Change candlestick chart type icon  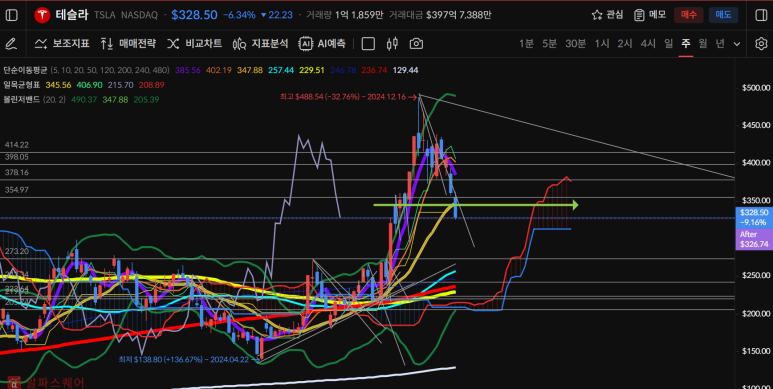[392, 44]
